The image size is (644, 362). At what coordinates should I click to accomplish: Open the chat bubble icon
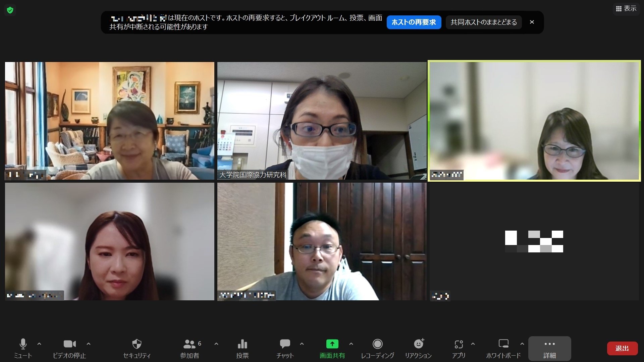(285, 344)
